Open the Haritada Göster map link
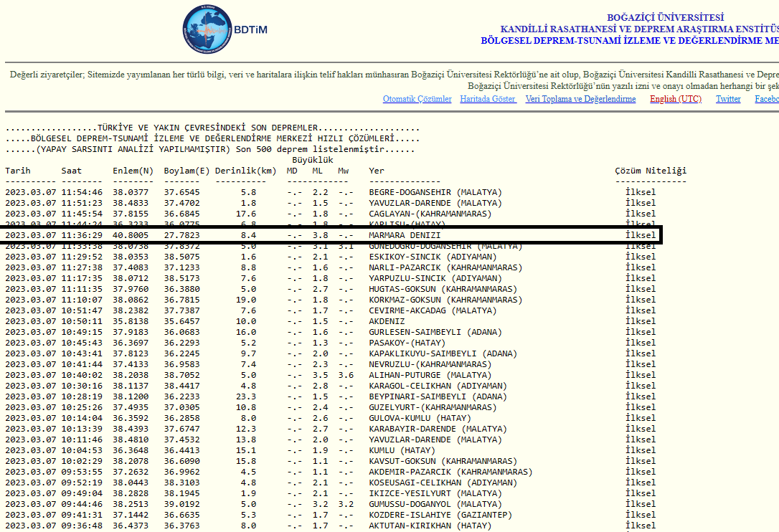Viewport: 779px width, 532px height. click(488, 99)
